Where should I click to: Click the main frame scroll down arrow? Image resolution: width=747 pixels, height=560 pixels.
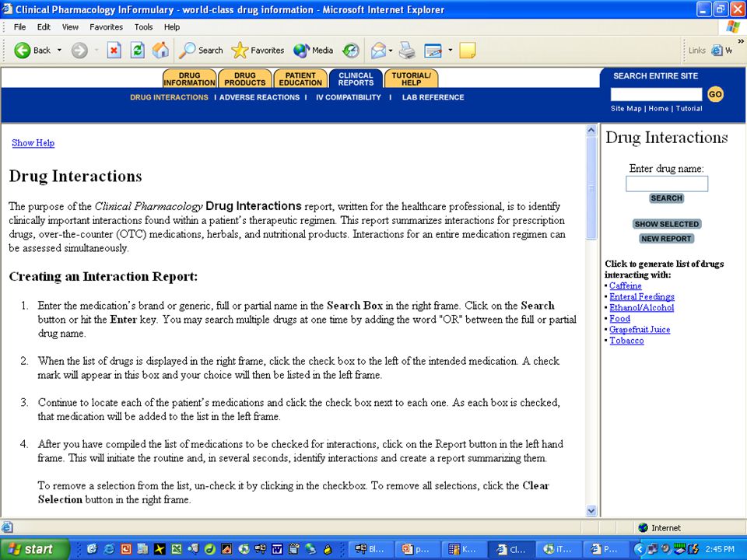click(x=591, y=511)
